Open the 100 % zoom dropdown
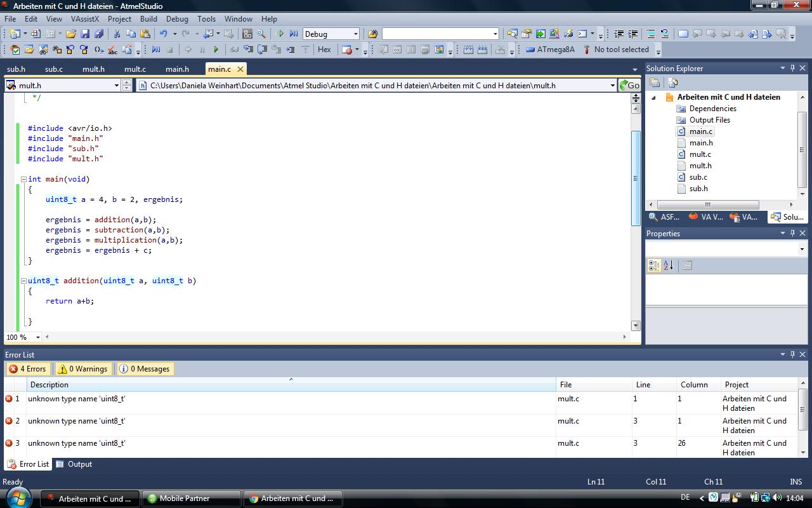Screen dimensions: 812x508 pos(37,337)
